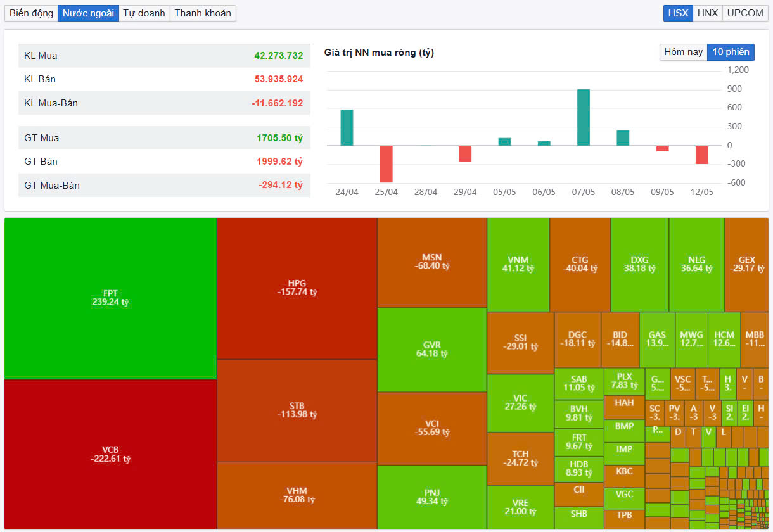The image size is (773, 532).
Task: Switch to the UPCOM exchange
Action: [x=745, y=13]
